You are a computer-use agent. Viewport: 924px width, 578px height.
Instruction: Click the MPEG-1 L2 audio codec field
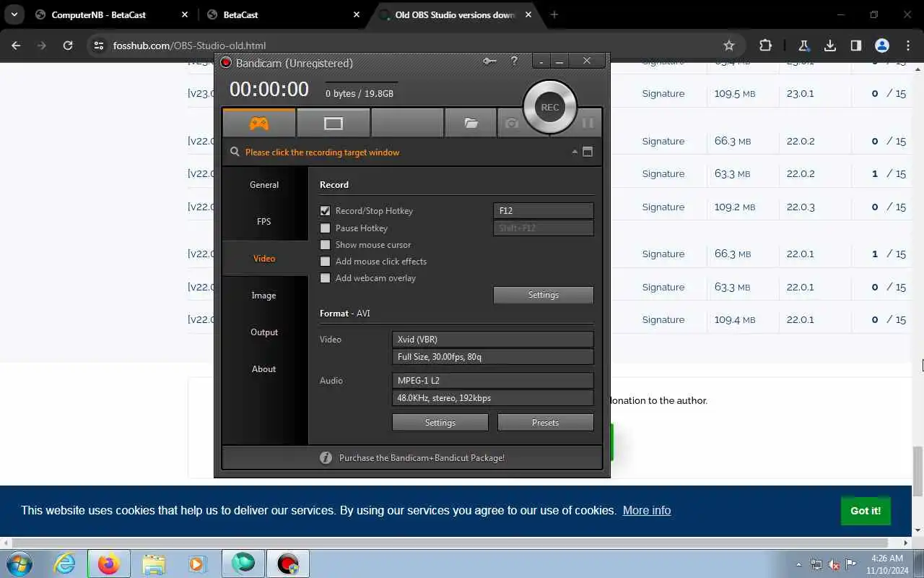(493, 381)
